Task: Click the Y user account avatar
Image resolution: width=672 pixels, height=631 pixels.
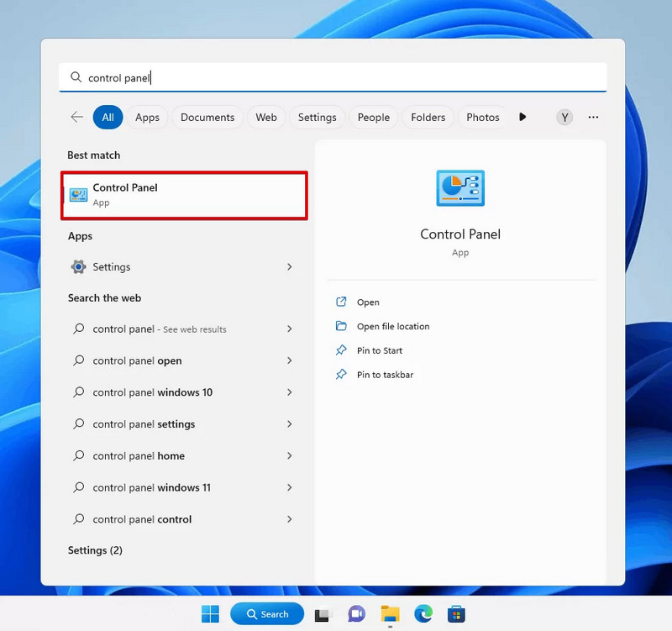Action: 564,117
